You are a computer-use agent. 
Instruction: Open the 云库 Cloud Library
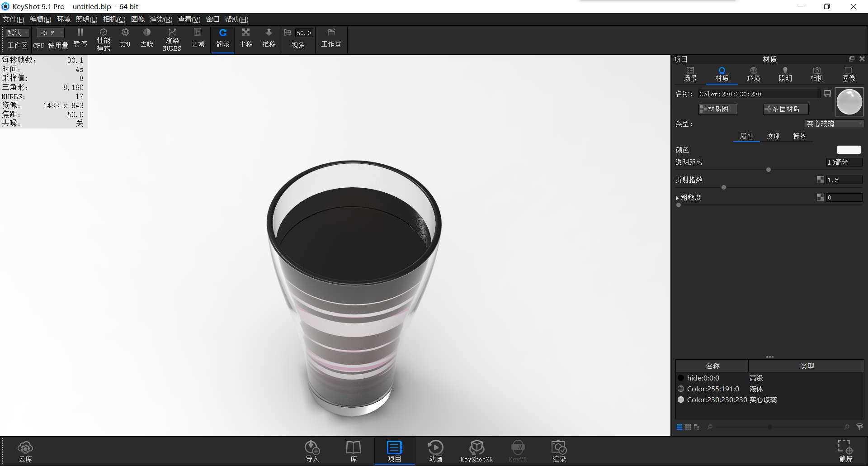coord(25,450)
